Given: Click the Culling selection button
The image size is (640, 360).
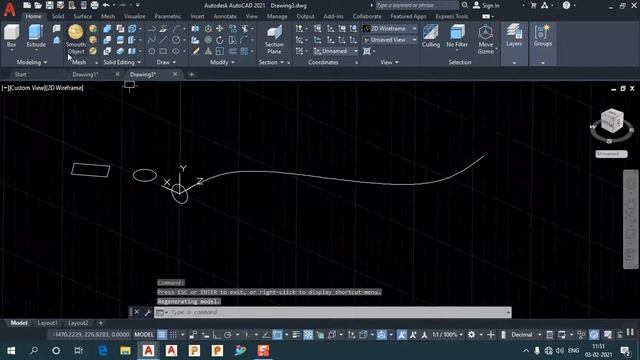Looking at the screenshot, I should pyautogui.click(x=431, y=36).
